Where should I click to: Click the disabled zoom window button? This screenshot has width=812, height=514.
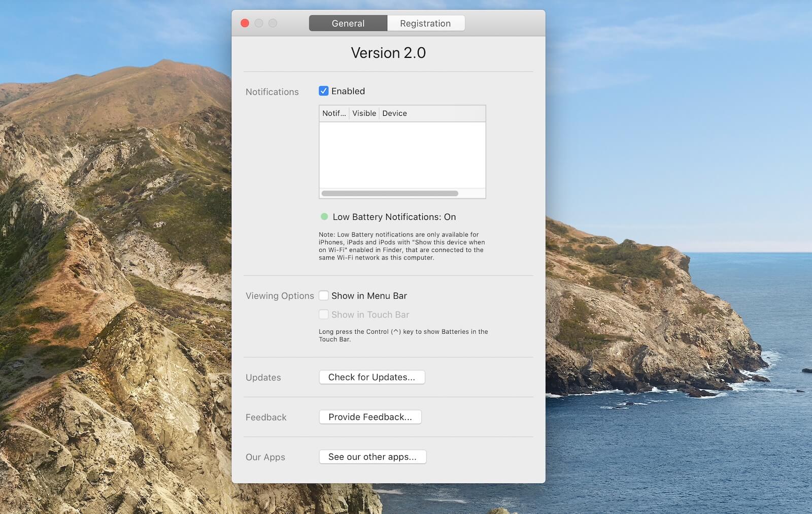[x=273, y=23]
